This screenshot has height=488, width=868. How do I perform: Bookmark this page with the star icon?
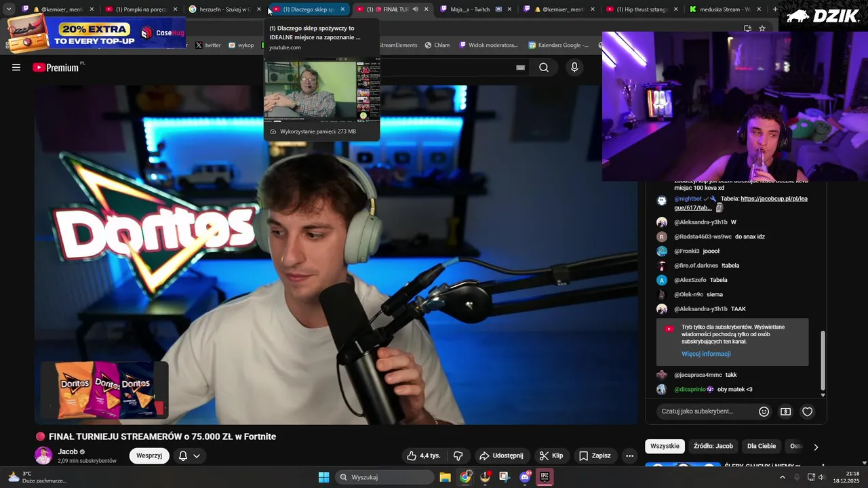[762, 28]
